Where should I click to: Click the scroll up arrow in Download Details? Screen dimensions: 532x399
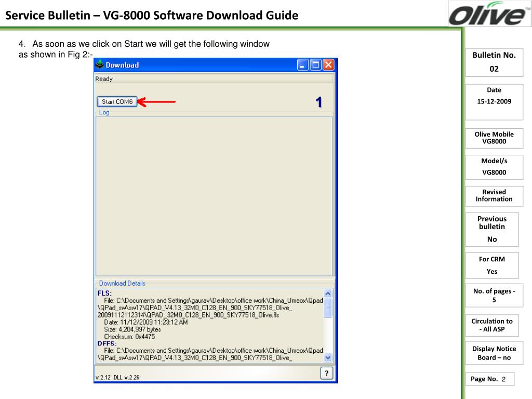pos(328,294)
